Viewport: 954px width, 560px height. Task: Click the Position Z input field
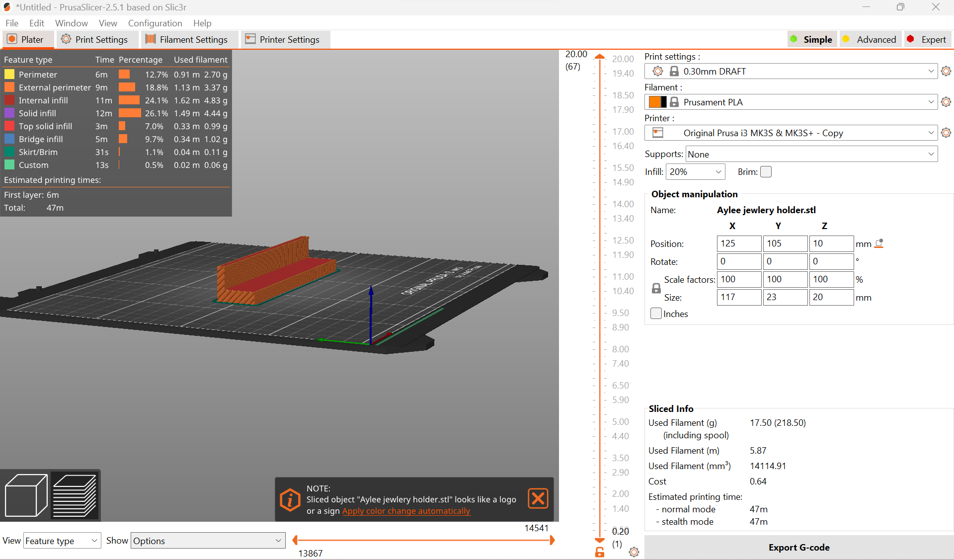pyautogui.click(x=831, y=243)
